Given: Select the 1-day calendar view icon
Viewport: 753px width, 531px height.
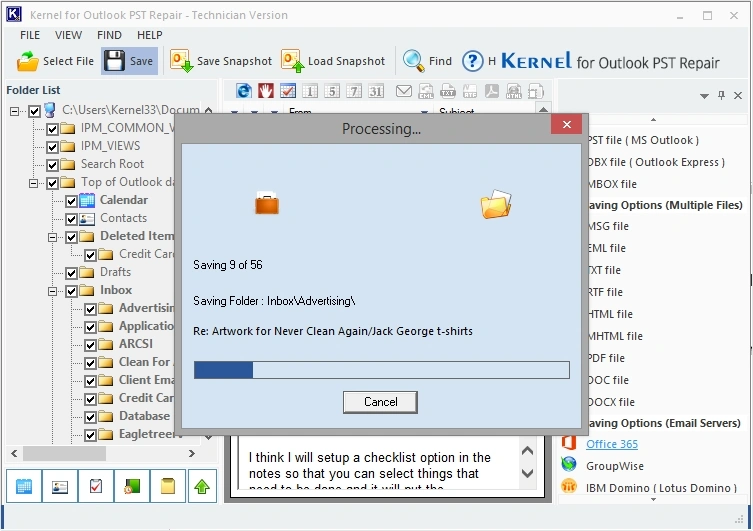Looking at the screenshot, I should (310, 91).
